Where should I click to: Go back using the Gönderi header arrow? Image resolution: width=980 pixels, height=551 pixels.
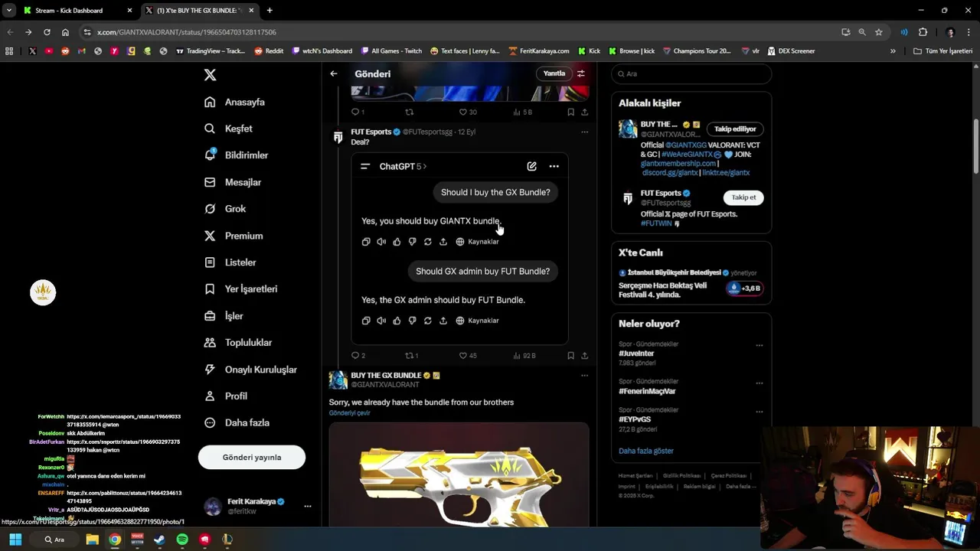334,73
